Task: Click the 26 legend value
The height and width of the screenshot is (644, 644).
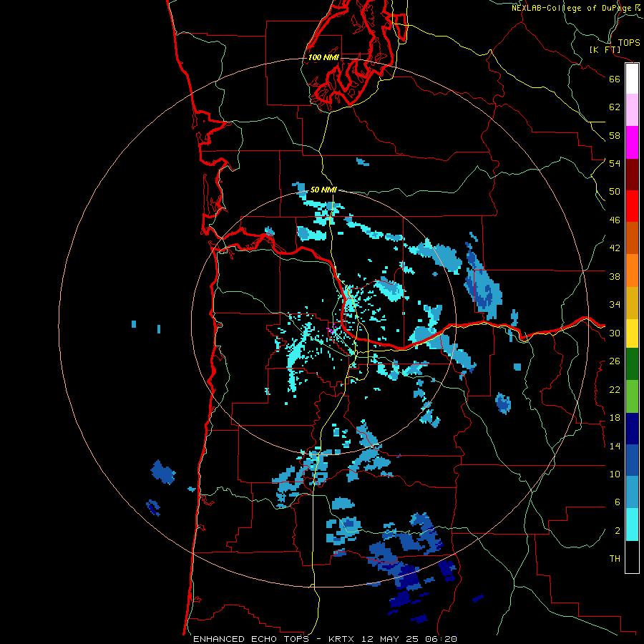Action: click(615, 361)
